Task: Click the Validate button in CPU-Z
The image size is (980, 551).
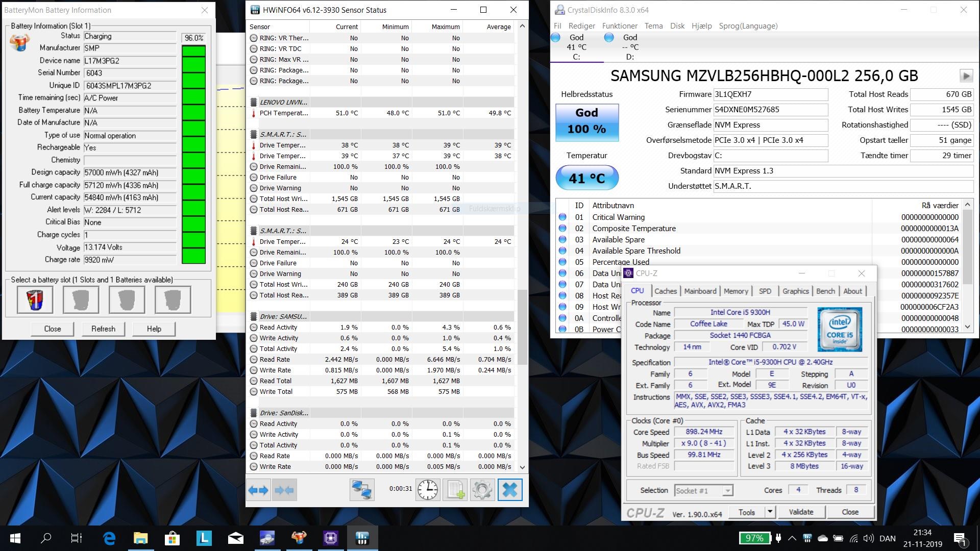Action: [801, 512]
